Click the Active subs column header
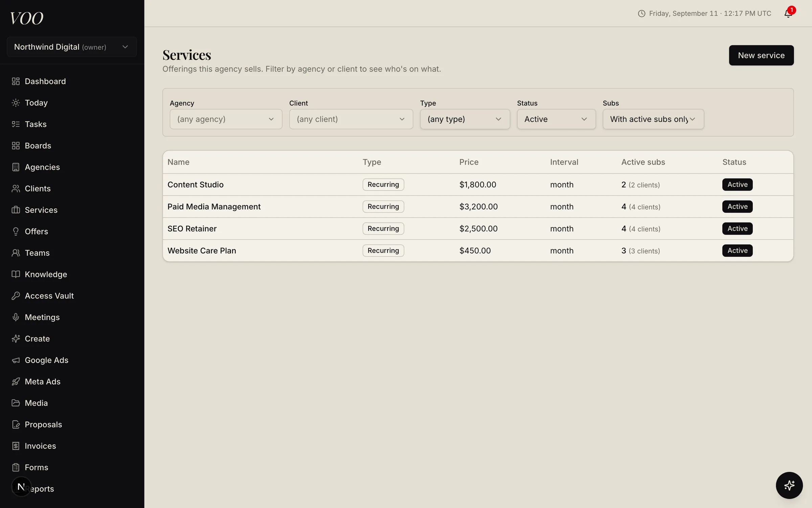This screenshot has width=812, height=508. pyautogui.click(x=643, y=162)
